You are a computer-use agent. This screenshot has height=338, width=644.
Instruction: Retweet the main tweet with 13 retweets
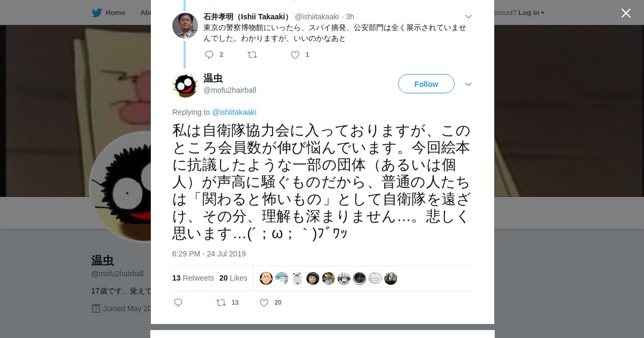coord(221,303)
